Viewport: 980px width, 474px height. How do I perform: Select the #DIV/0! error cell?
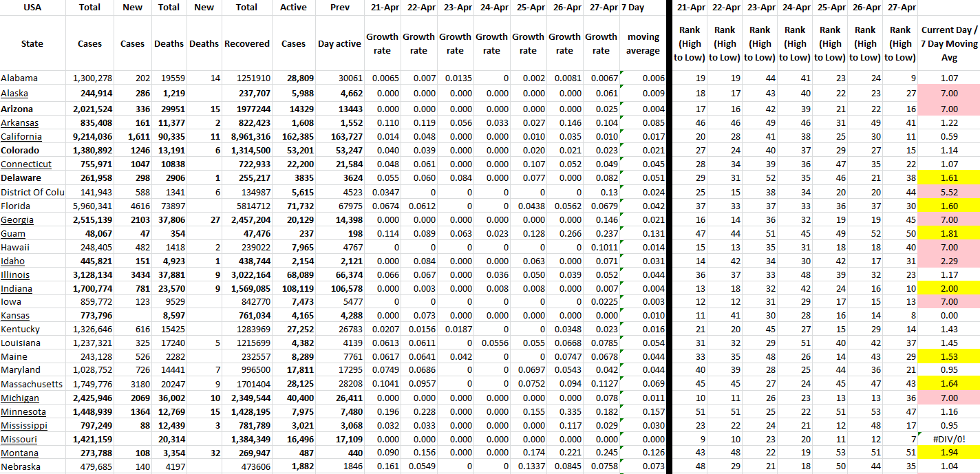pos(948,439)
